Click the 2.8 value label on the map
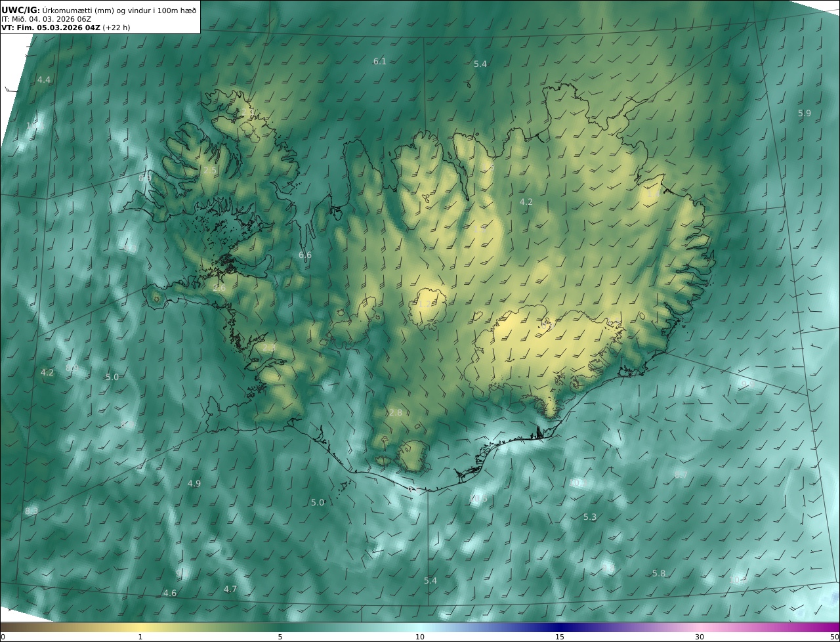The image size is (840, 642). pos(395,413)
